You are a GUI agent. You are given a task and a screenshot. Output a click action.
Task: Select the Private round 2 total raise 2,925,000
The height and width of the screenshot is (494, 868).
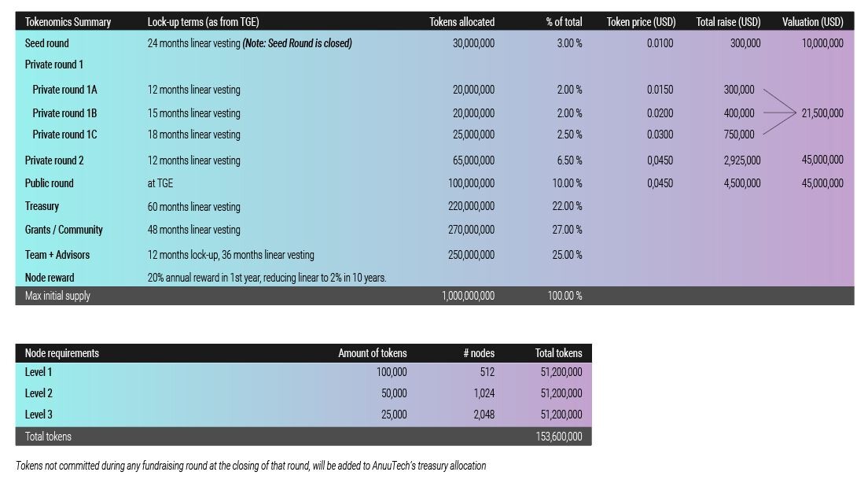[741, 160]
